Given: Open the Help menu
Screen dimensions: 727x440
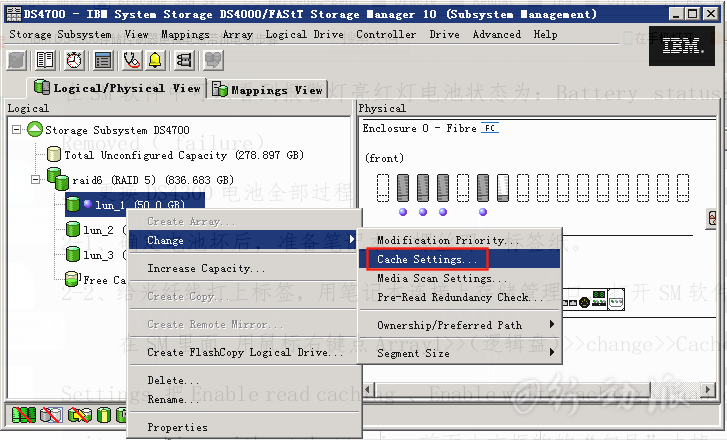Looking at the screenshot, I should point(545,34).
